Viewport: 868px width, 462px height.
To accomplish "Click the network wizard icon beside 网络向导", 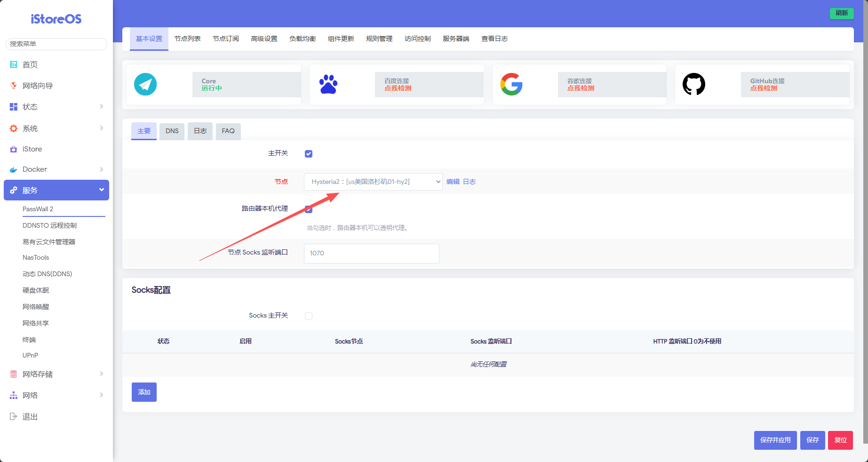I will [x=14, y=86].
